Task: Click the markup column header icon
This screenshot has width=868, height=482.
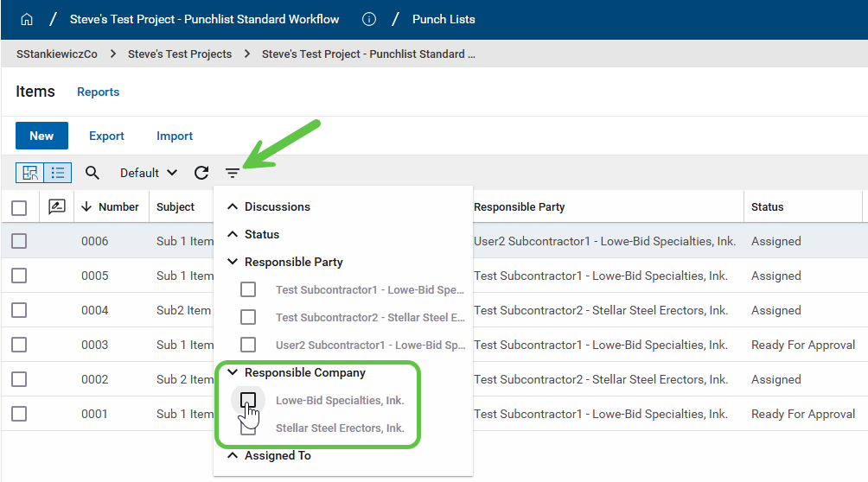Action: pos(57,206)
